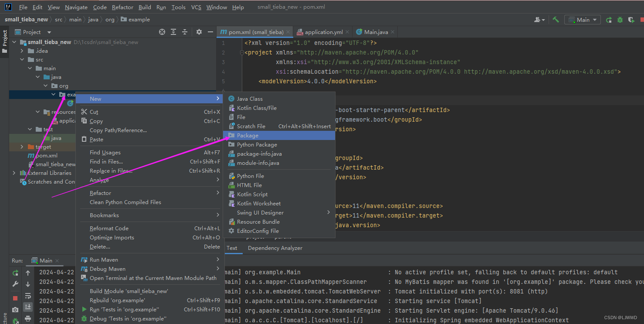Start debugging with the top toolbar bug icon

coord(620,20)
